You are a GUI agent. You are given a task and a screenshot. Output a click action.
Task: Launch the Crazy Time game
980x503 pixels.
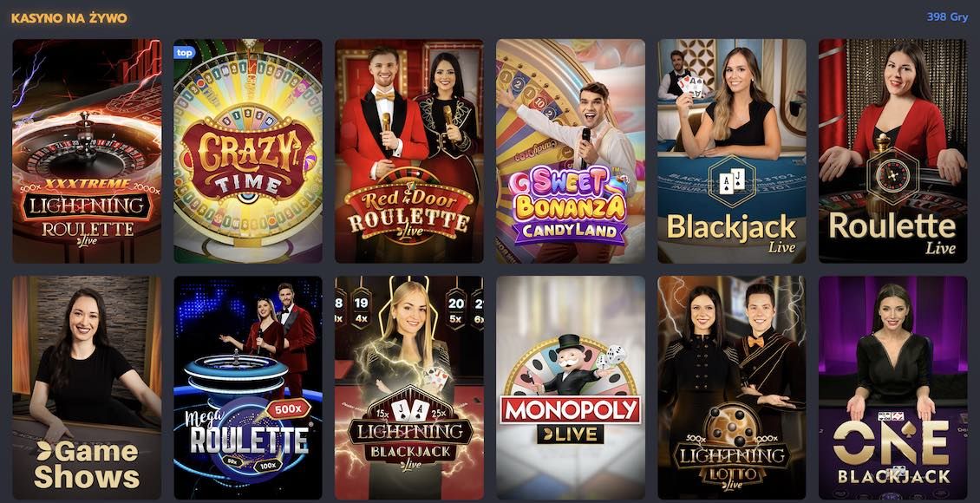click(x=248, y=151)
